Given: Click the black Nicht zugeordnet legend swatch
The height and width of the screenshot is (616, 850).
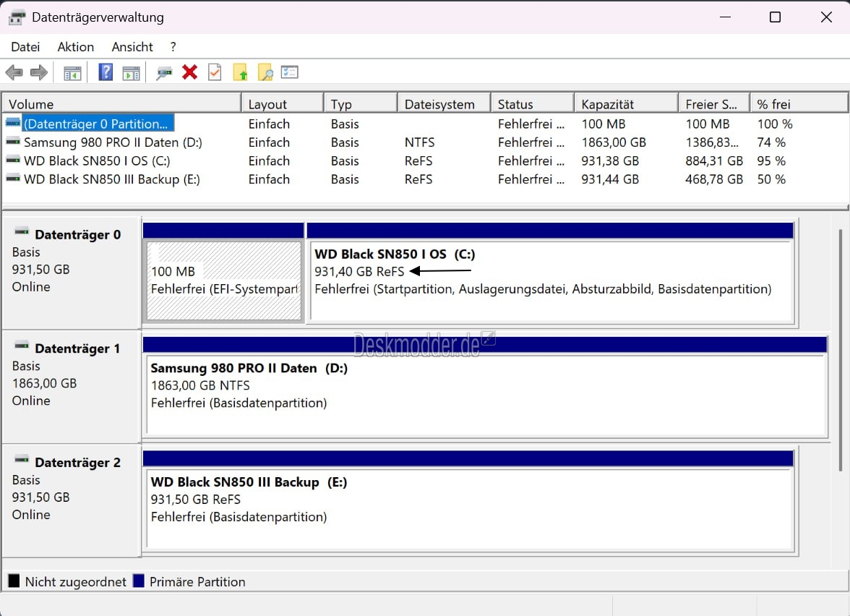Looking at the screenshot, I should pyautogui.click(x=14, y=581).
